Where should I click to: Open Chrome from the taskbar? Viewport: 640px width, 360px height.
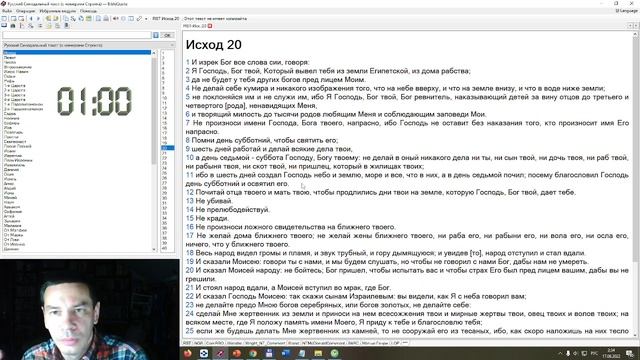(x=253, y=353)
